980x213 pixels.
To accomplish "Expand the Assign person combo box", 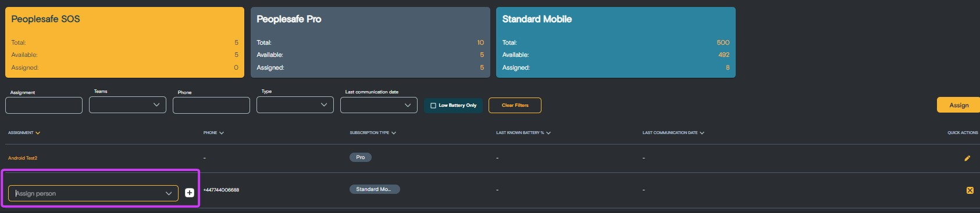I will pos(93,193).
